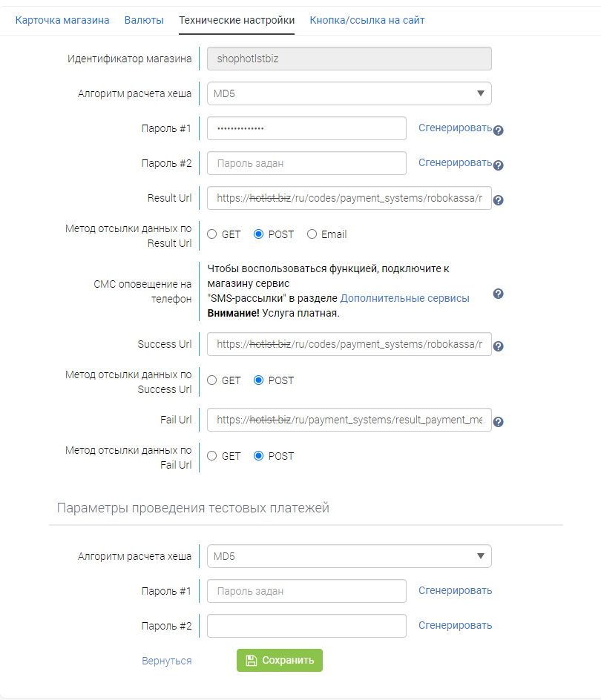
Task: Click help icon beside Result Url field
Action: (x=499, y=200)
